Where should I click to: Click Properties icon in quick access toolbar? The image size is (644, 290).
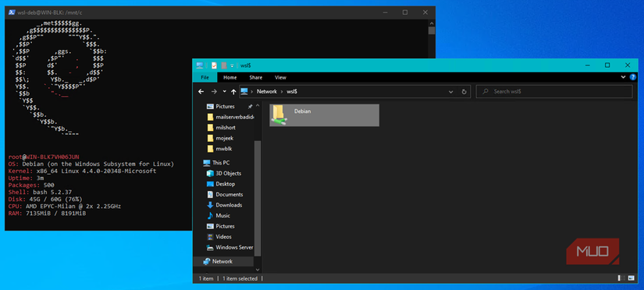tap(214, 65)
